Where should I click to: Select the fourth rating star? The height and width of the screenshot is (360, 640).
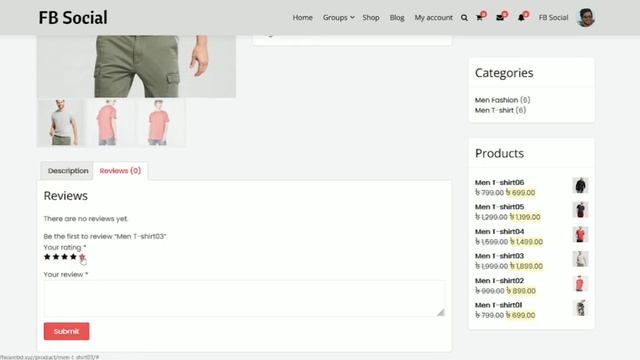point(73,257)
